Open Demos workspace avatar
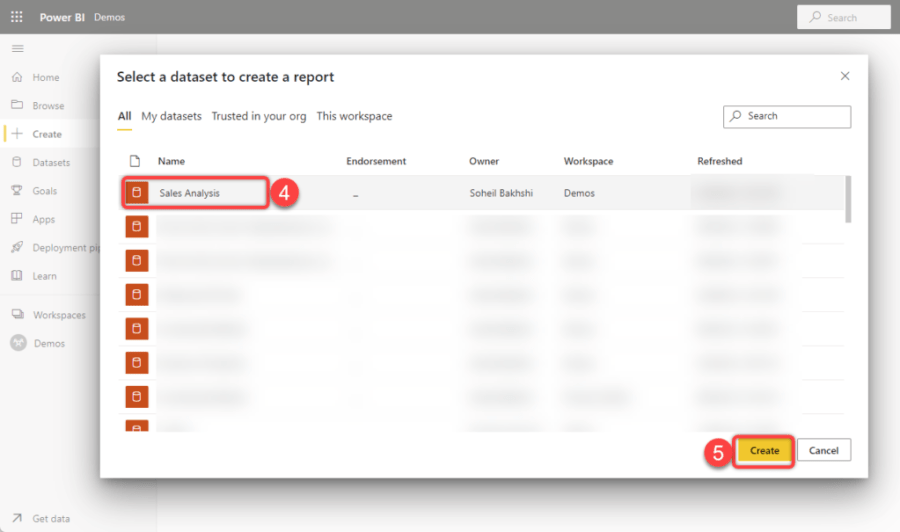Viewport: 900px width, 532px height. [x=18, y=343]
